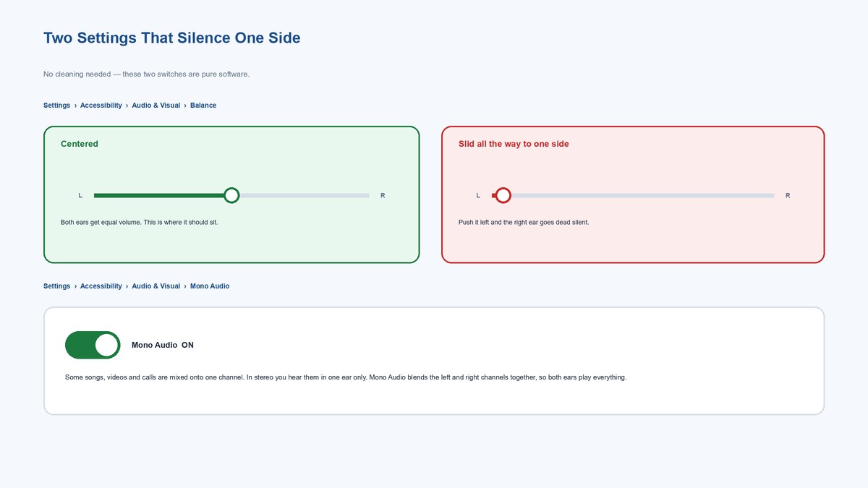Image resolution: width=868 pixels, height=488 pixels.
Task: Click Accessibility in the Balance breadcrumb
Action: click(101, 106)
